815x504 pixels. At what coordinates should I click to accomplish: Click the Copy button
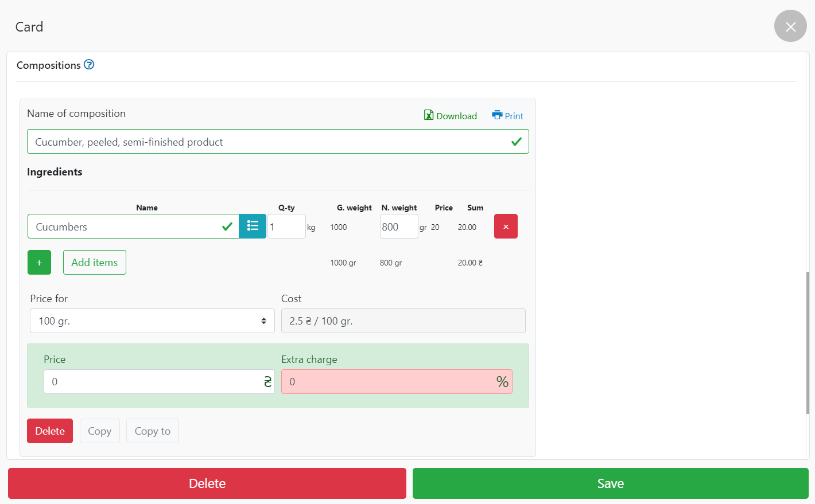[x=100, y=431]
